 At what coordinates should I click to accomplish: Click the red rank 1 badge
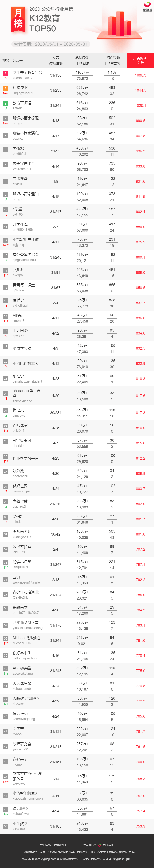click(5, 73)
